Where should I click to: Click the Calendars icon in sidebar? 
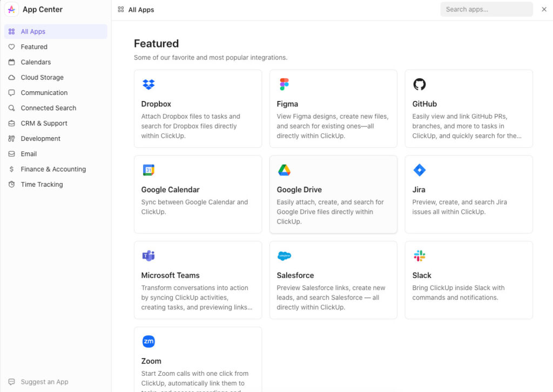click(12, 62)
